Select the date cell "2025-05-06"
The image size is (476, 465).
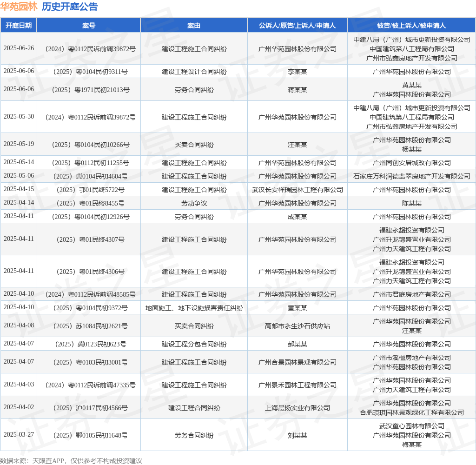tap(19, 176)
